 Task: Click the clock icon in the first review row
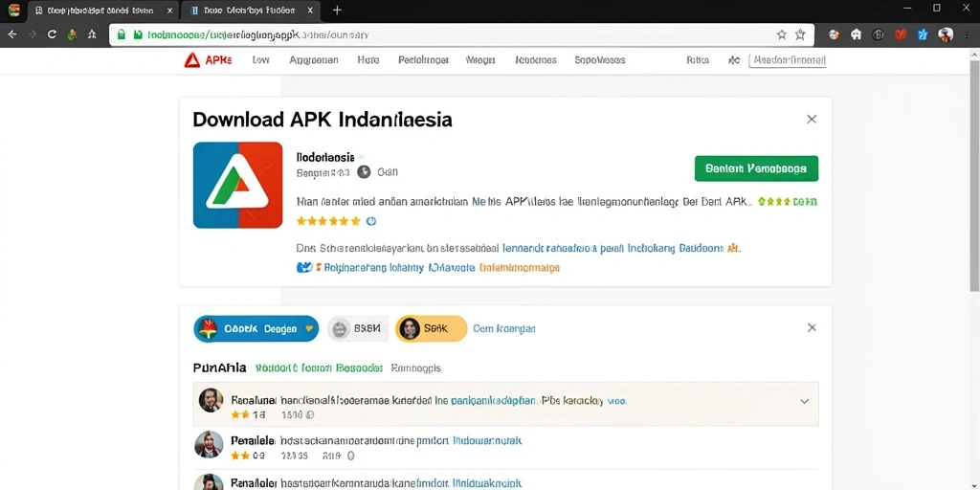click(x=310, y=414)
